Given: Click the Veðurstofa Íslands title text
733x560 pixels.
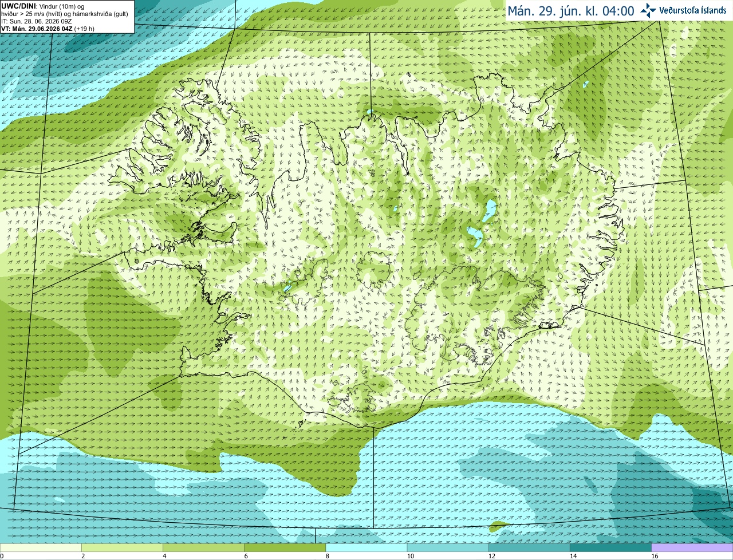Looking at the screenshot, I should click(693, 10).
